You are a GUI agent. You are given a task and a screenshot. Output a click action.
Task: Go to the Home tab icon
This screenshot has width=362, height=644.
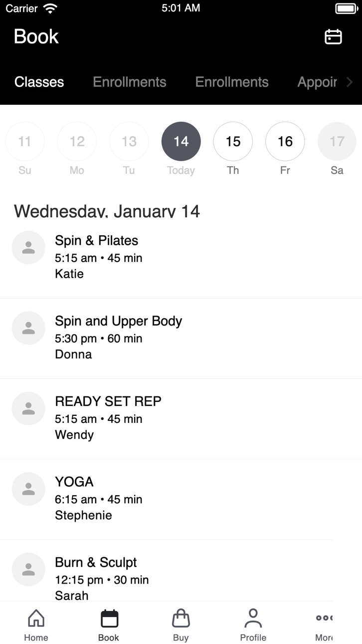pos(36,618)
